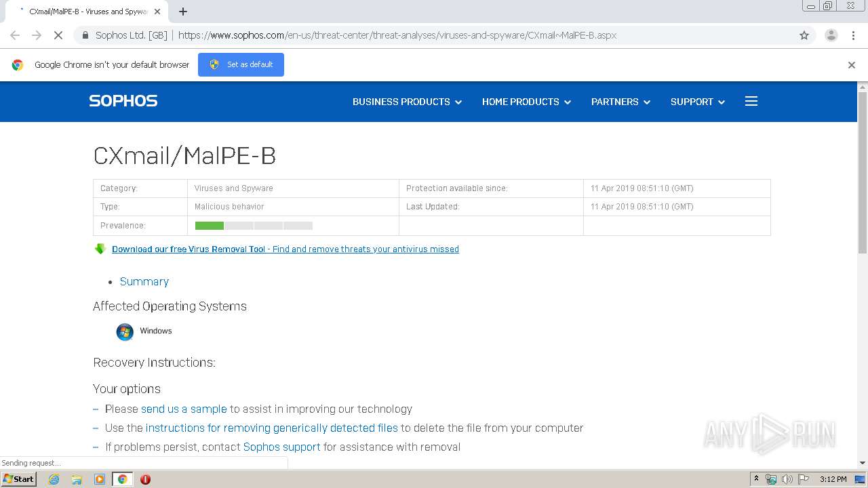Open instructions for removing generically detected files

coord(271,428)
